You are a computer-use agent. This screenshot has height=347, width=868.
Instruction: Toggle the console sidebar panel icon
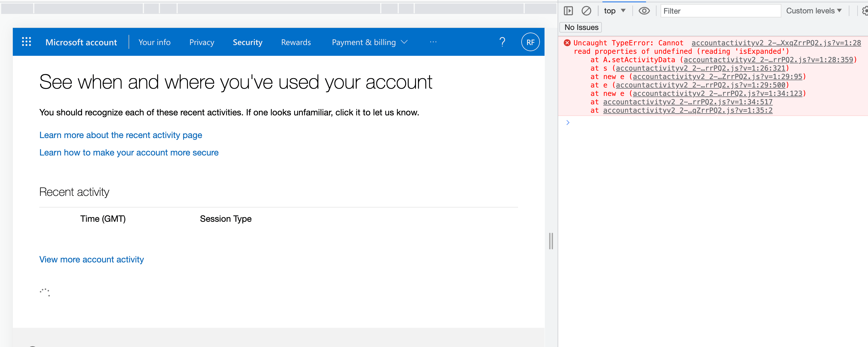pos(568,11)
